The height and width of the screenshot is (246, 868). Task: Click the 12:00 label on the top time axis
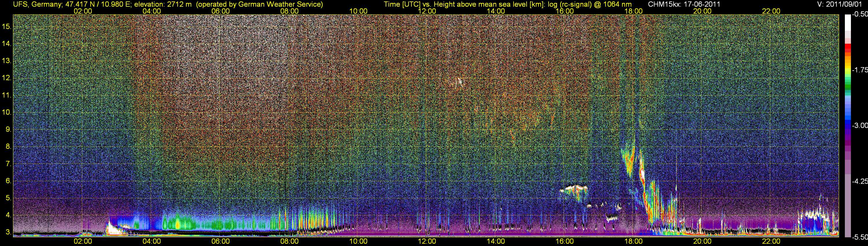(427, 11)
